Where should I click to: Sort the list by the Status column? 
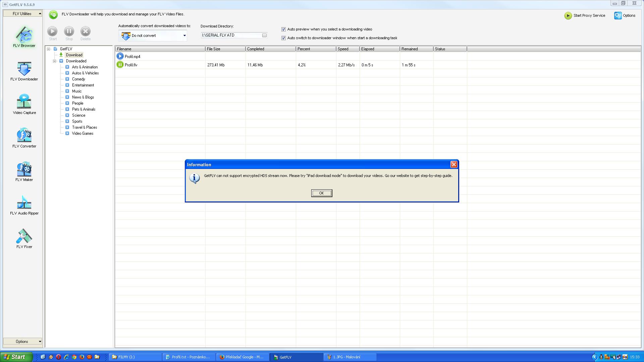tap(450, 49)
